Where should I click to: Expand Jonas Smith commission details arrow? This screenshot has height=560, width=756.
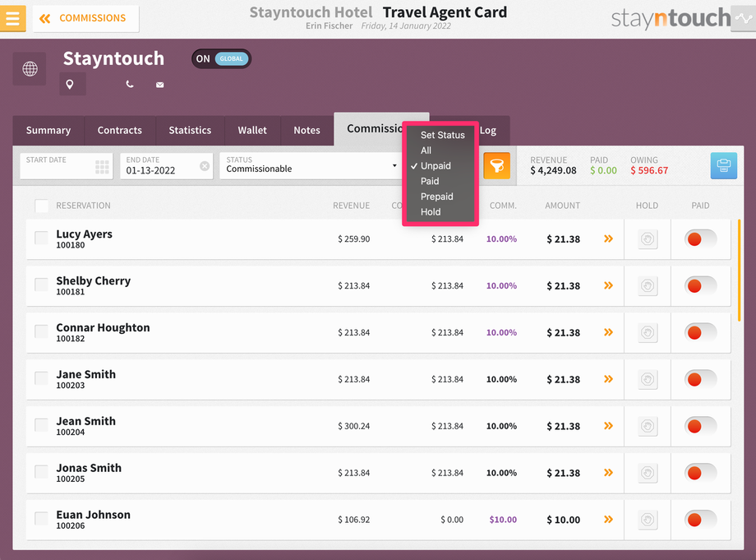[x=608, y=473]
